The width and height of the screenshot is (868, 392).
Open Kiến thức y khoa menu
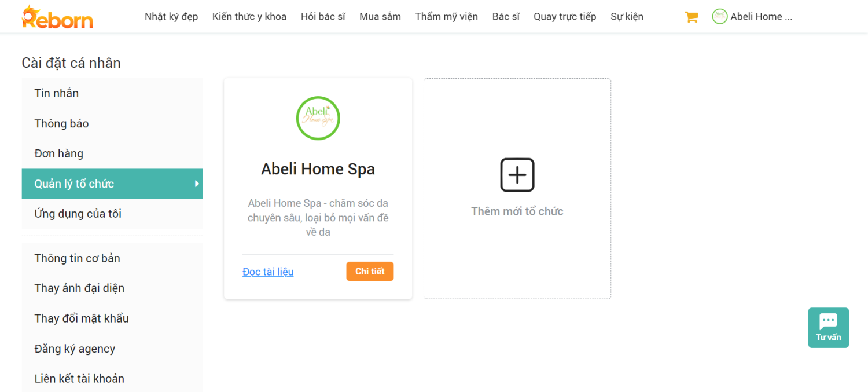(x=249, y=17)
